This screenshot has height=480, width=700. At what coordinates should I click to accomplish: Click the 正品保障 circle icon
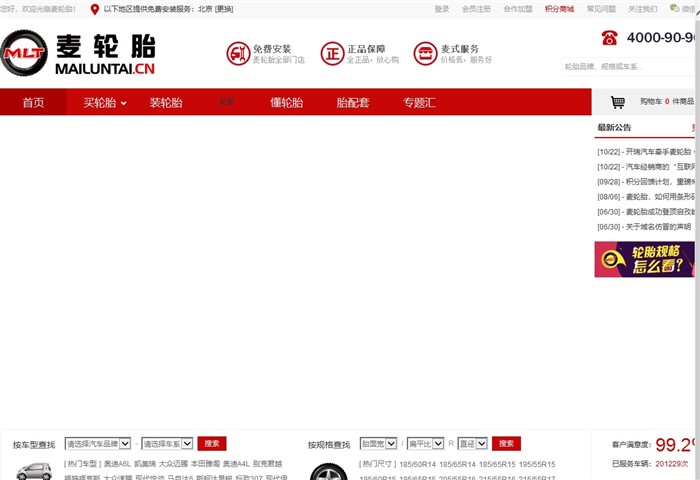[332, 54]
